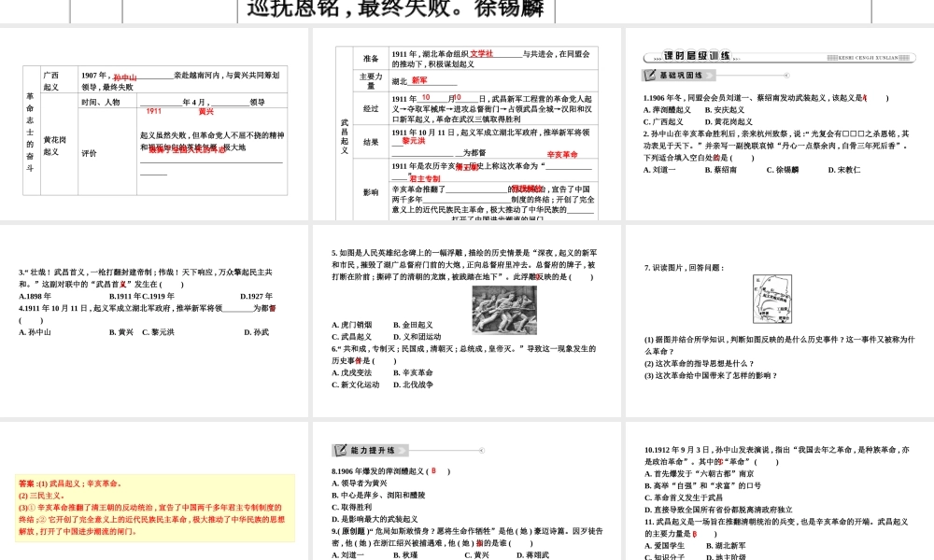Select option B. 安庆起义
Viewport: 934px width, 560px height.
[725, 109]
